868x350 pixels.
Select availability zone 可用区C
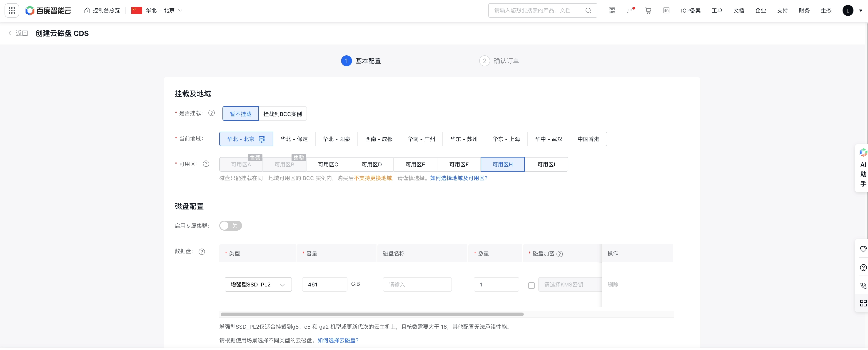(x=328, y=164)
